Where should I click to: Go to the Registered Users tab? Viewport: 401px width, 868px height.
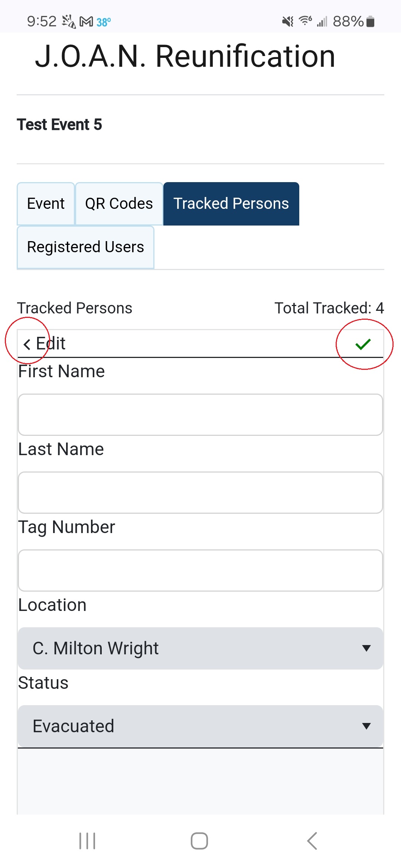click(85, 247)
